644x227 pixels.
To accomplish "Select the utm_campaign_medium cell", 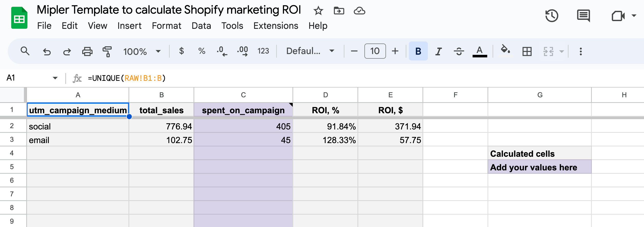I will point(78,110).
